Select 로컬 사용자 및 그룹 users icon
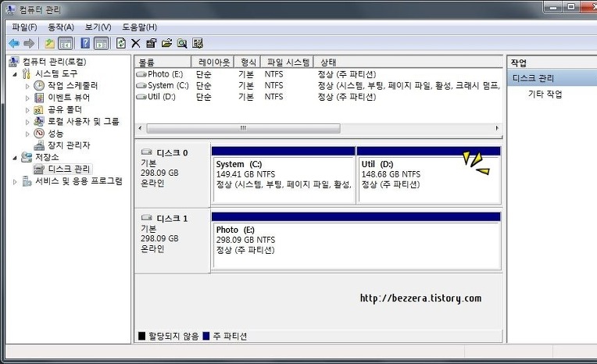Image resolution: width=597 pixels, height=364 pixels. tap(39, 121)
